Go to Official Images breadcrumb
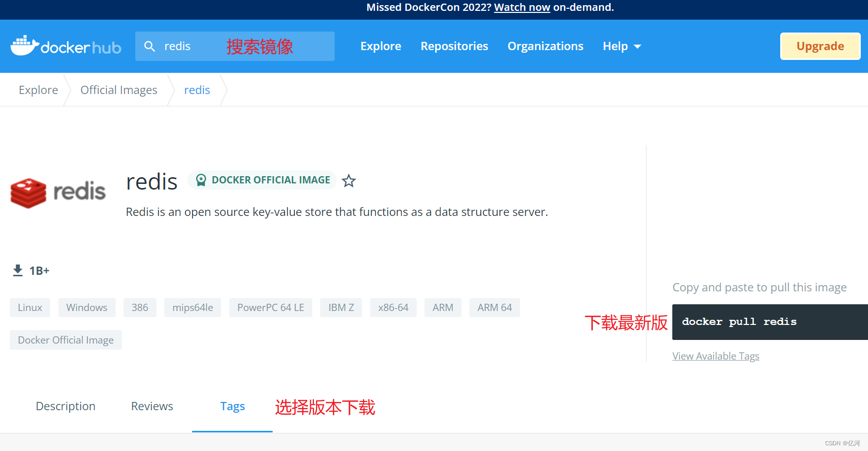Image resolution: width=868 pixels, height=451 pixels. 119,90
